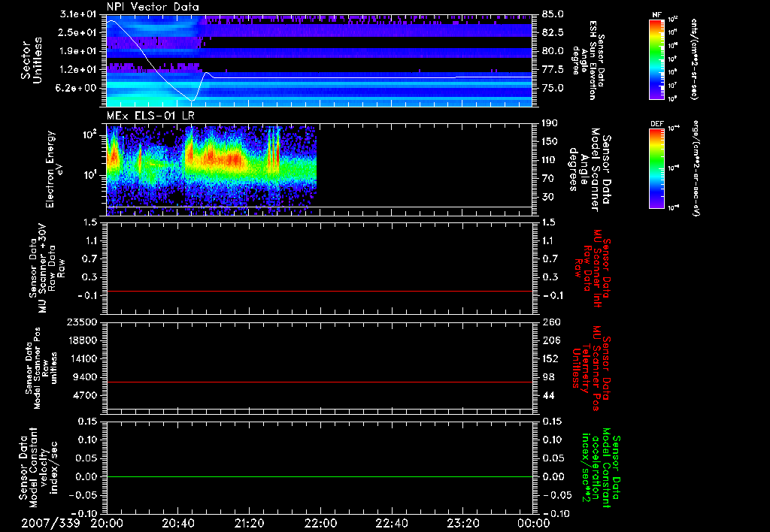Click the "NPI Vector Data" panel title
The width and height of the screenshot is (770, 532).
[x=153, y=7]
